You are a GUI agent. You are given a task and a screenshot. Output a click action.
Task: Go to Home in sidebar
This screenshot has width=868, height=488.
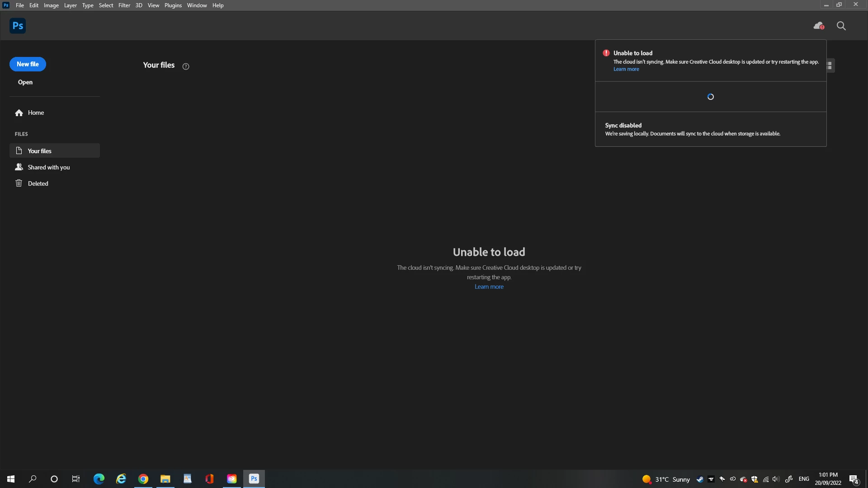pyautogui.click(x=36, y=113)
